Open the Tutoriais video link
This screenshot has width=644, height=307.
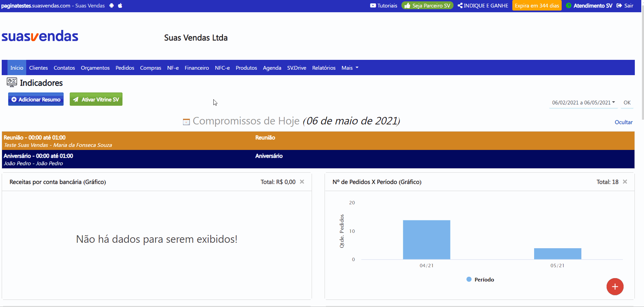(x=383, y=5)
